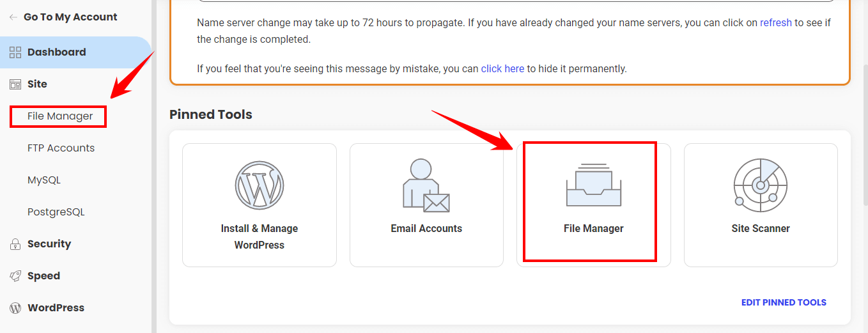Click the 'click here' link
Image resolution: width=868 pixels, height=333 pixels.
[x=502, y=68]
